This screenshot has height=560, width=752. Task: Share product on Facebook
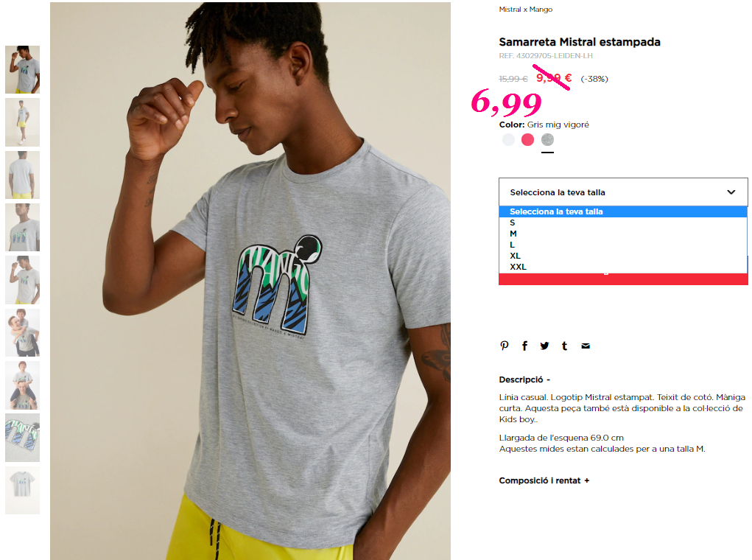tap(524, 346)
